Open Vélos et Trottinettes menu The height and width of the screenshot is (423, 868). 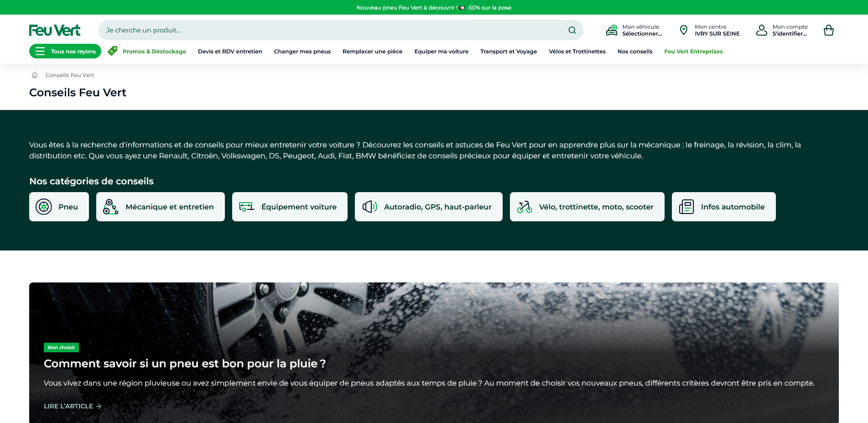[x=577, y=52]
